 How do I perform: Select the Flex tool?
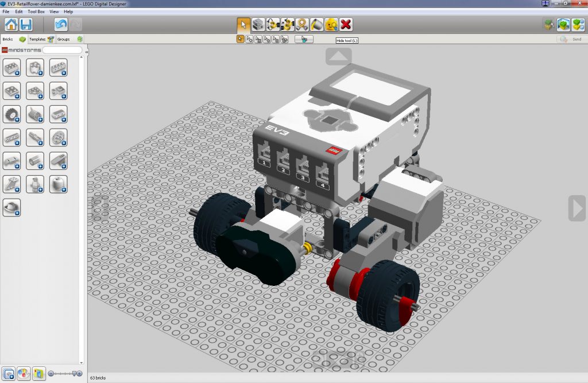tap(302, 25)
